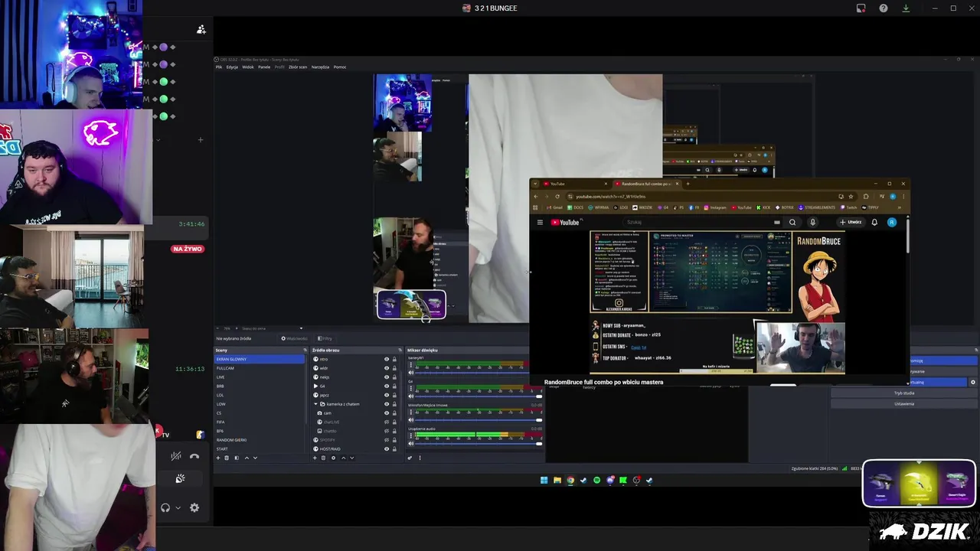Open advanced audio properties gear in mixer
This screenshot has width=980, height=551.
tap(410, 458)
